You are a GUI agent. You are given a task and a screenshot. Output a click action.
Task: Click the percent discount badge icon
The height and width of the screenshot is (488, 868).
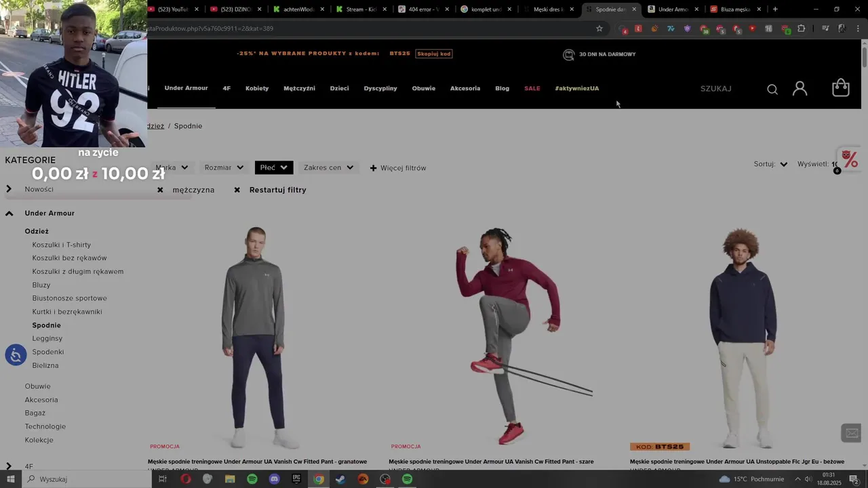(849, 159)
